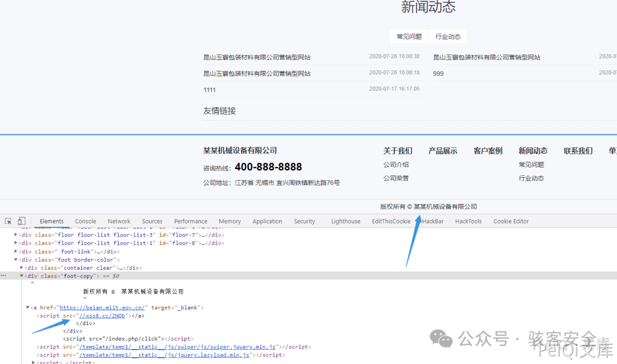Open the 客户案例 footer heading
The height and width of the screenshot is (364, 617).
click(488, 151)
